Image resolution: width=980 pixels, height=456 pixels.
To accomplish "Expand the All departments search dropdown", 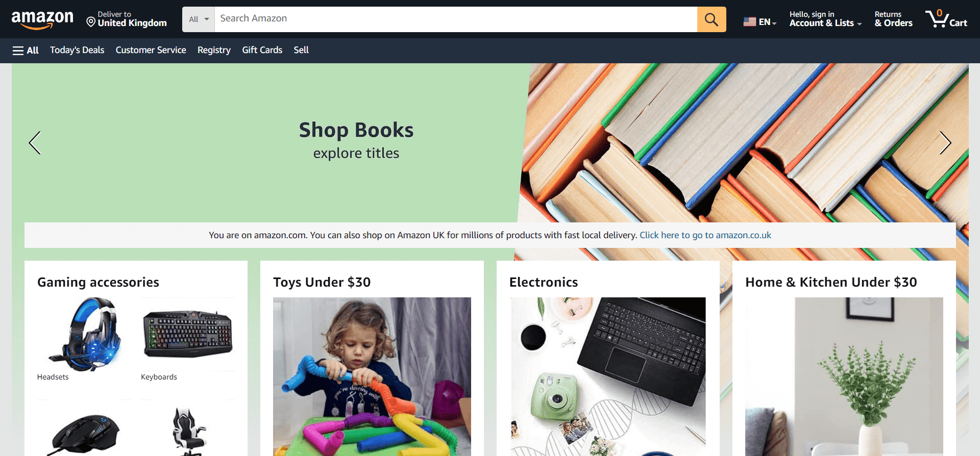I will point(199,19).
